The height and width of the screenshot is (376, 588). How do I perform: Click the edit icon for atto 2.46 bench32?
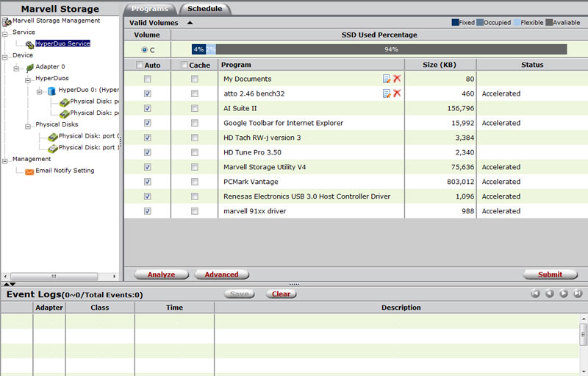click(x=387, y=93)
